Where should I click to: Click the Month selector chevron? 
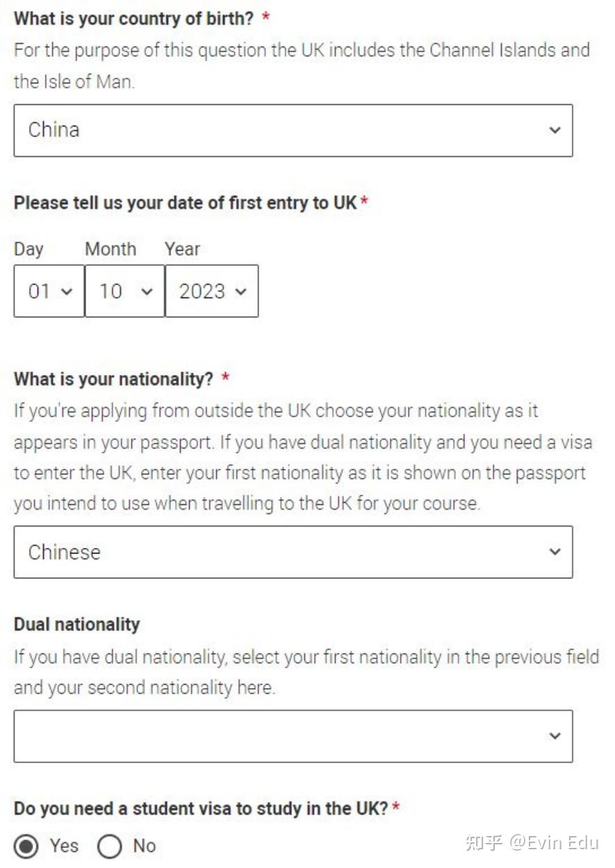coord(144,292)
